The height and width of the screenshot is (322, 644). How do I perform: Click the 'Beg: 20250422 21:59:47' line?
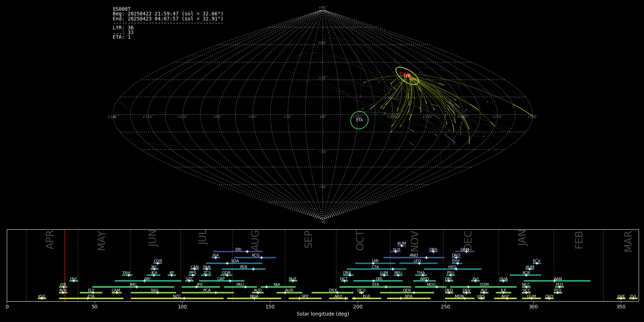coord(168,14)
